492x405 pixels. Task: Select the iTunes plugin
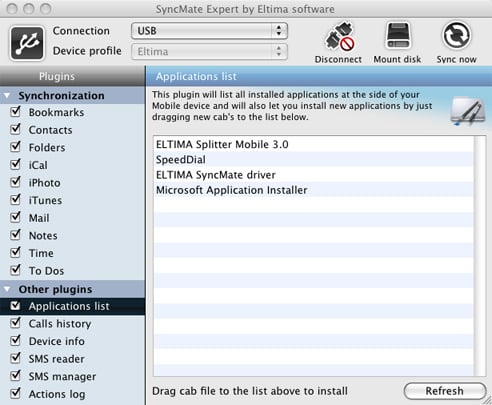point(45,201)
